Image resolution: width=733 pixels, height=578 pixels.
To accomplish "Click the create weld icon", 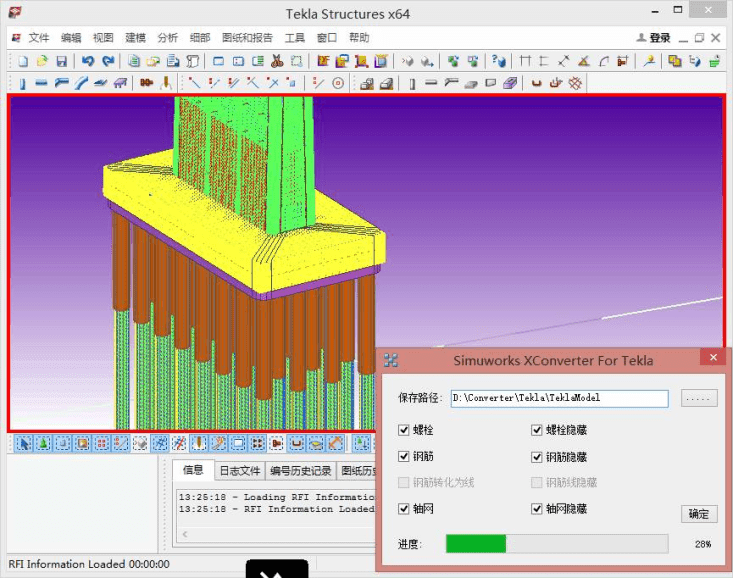I will tap(165, 84).
